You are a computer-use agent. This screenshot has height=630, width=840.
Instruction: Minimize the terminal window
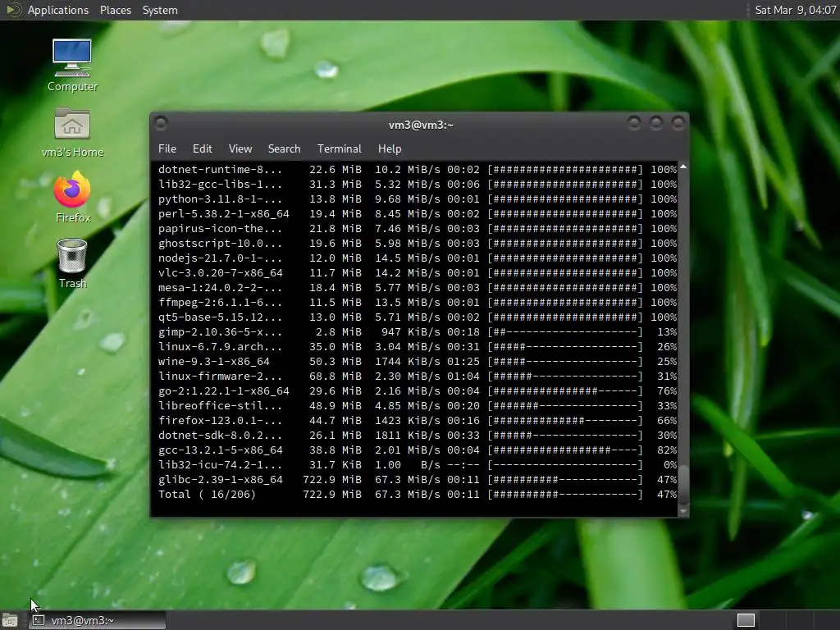(634, 124)
